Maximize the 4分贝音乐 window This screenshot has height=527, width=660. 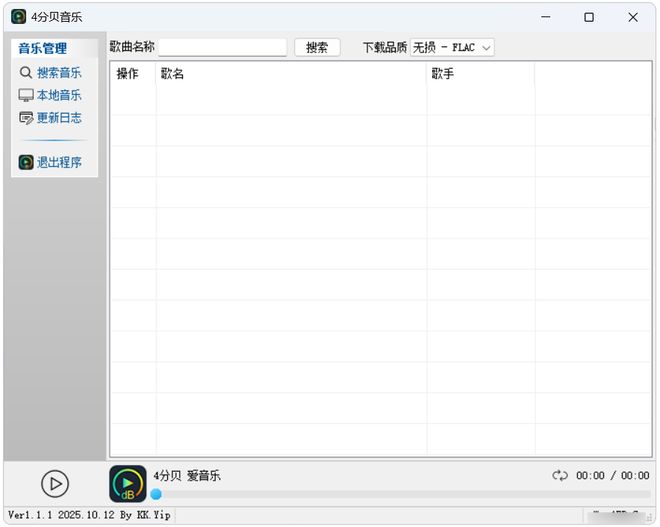pos(589,17)
